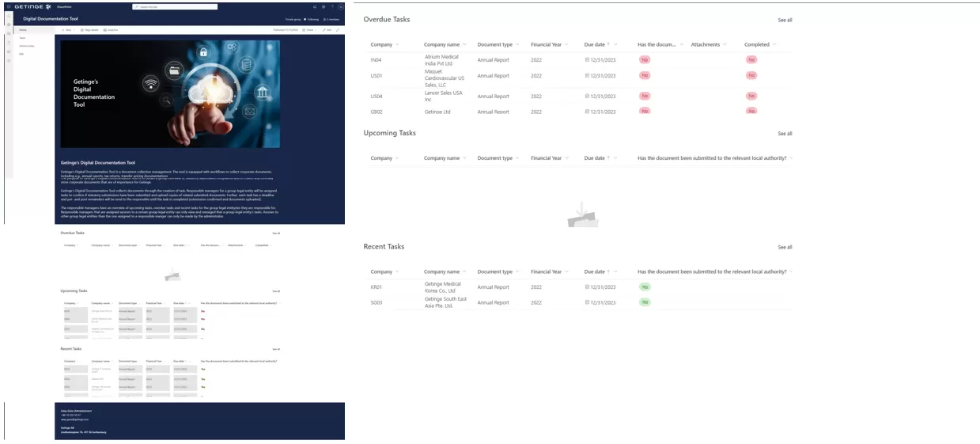Open the app launcher waffle icon
This screenshot has height=444, width=980.
pyautogui.click(x=9, y=6)
